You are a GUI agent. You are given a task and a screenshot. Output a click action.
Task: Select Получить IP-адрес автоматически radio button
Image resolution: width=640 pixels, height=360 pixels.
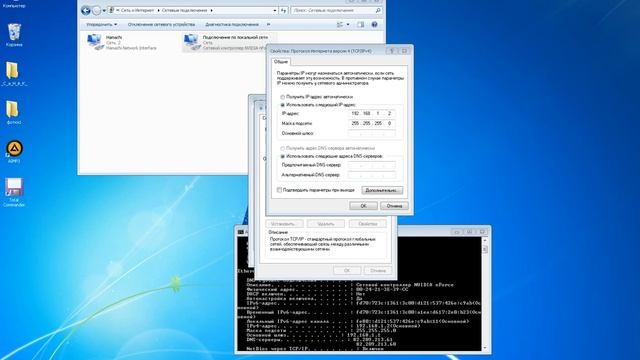tap(282, 97)
